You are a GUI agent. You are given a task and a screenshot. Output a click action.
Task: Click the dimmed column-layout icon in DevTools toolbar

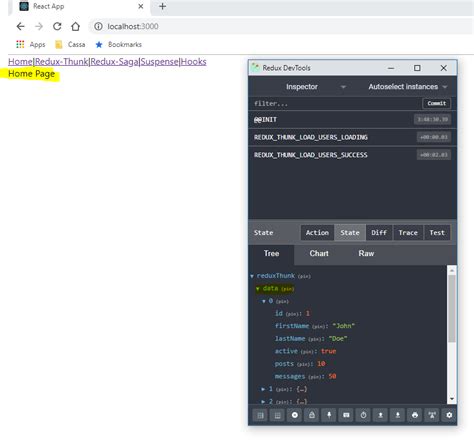260,415
